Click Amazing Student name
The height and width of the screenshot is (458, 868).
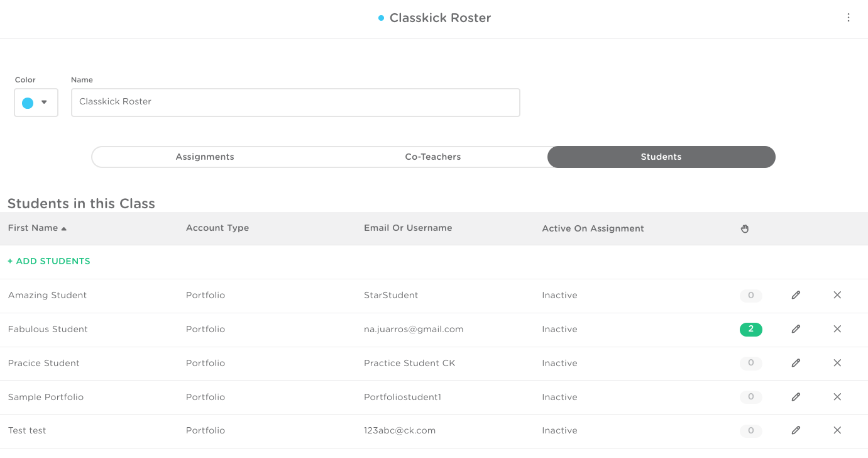click(47, 295)
